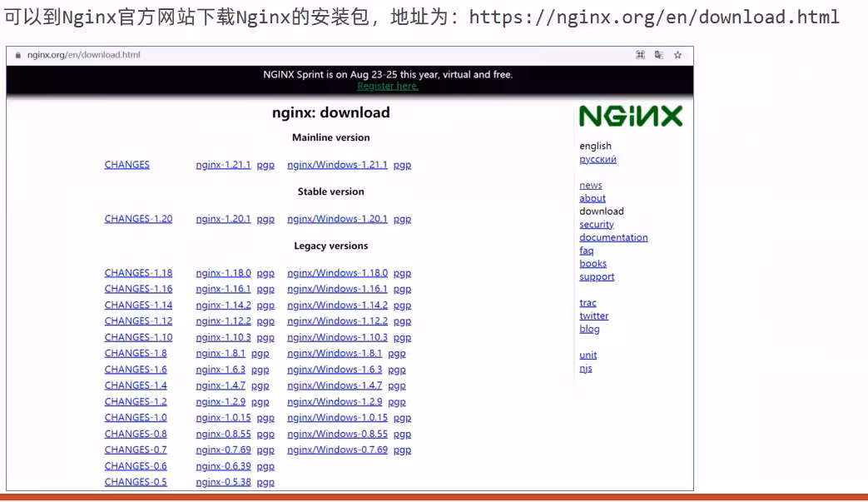Download nginx/Windows-1.18.0

coord(337,273)
